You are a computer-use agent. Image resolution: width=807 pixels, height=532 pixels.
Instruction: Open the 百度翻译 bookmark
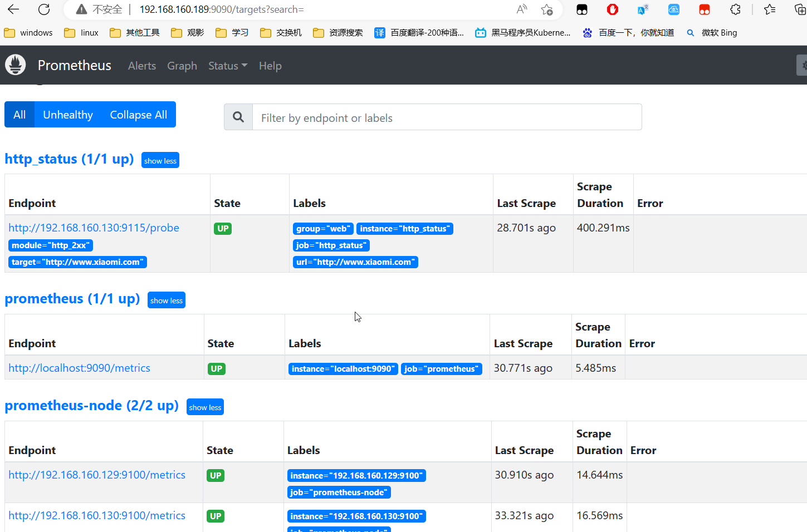(419, 33)
